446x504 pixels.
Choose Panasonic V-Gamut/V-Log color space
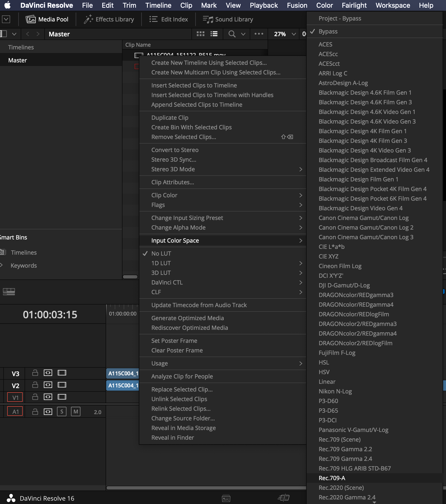click(x=374, y=430)
